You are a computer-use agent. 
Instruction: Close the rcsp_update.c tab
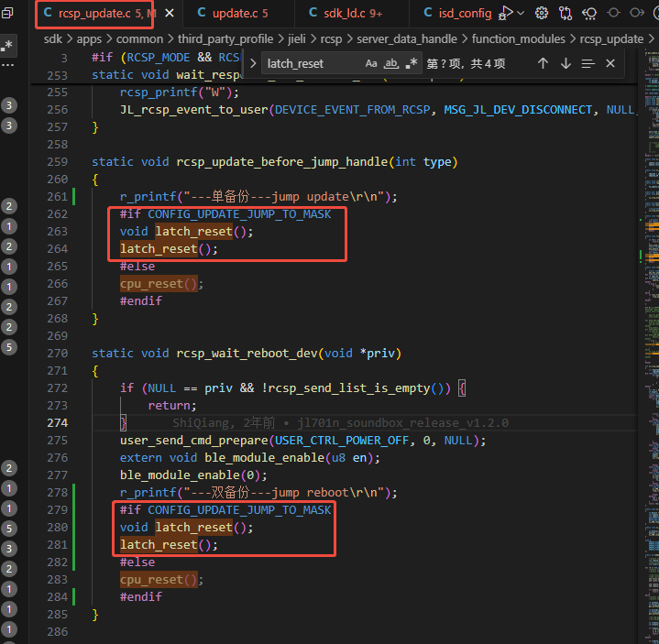170,13
